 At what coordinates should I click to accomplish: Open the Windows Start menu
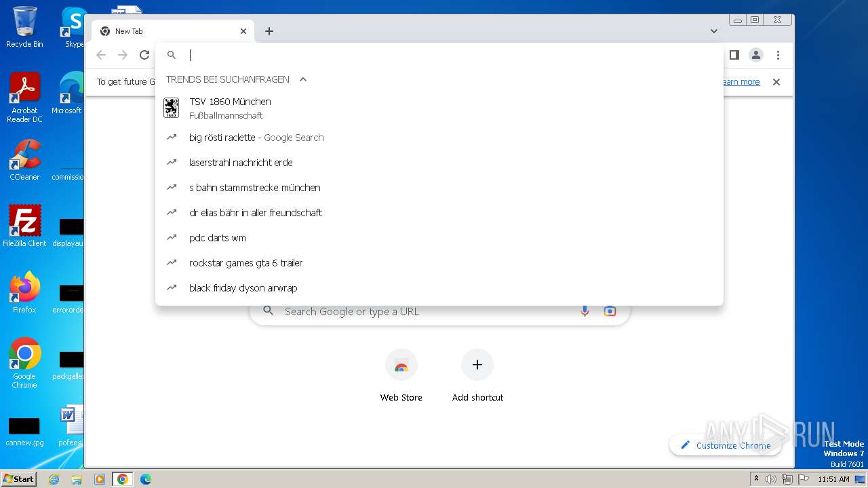(x=19, y=479)
